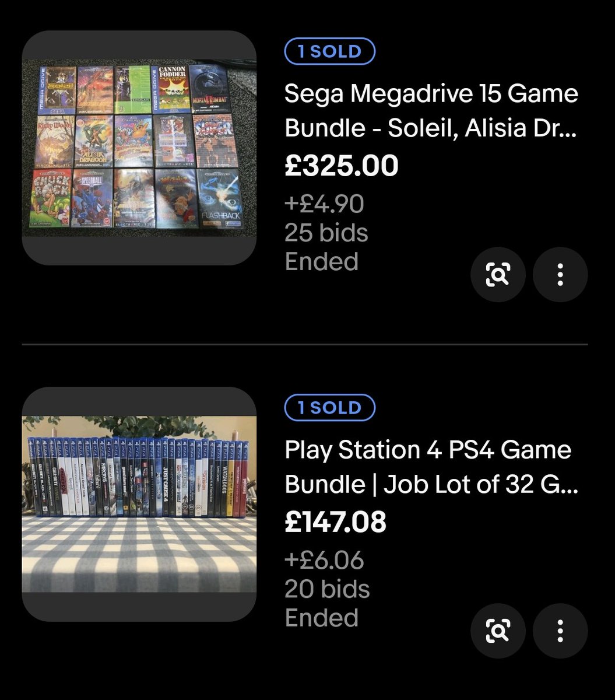The width and height of the screenshot is (615, 700).
Task: Tap the image search icon for PS4 bundle
Action: click(498, 631)
